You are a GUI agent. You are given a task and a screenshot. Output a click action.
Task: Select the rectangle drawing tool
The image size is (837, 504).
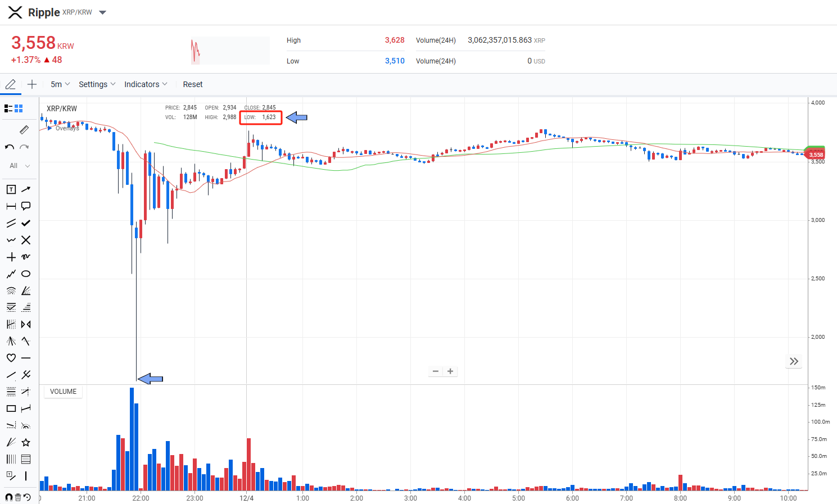11,408
